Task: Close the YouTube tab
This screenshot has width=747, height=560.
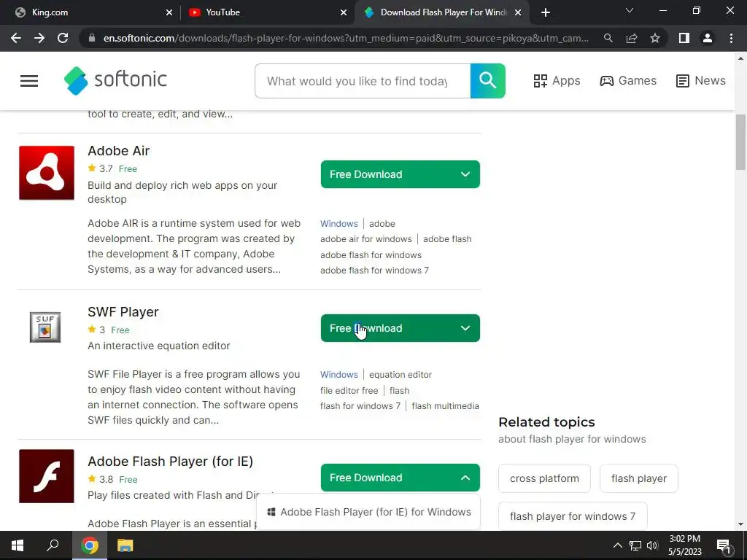Action: pos(344,13)
